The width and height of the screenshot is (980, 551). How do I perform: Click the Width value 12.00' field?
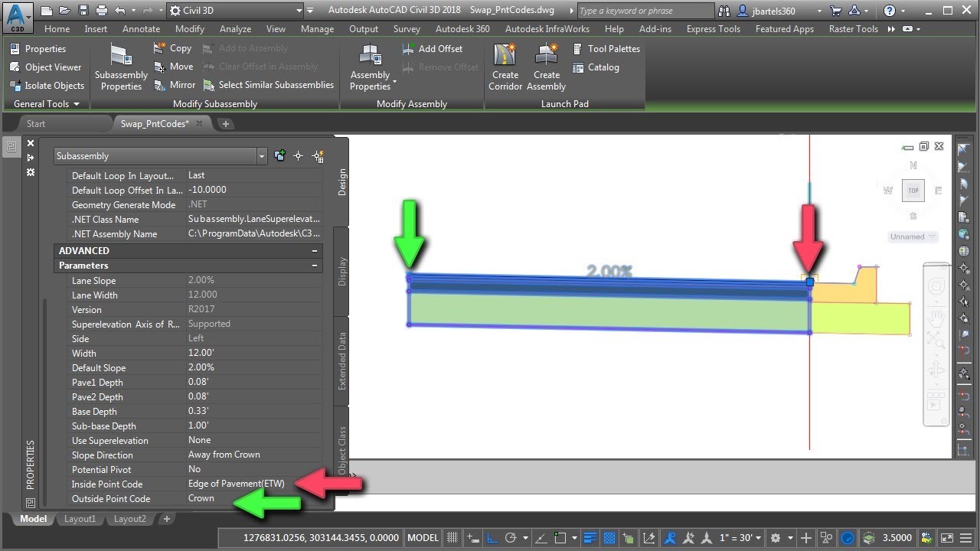click(x=254, y=354)
